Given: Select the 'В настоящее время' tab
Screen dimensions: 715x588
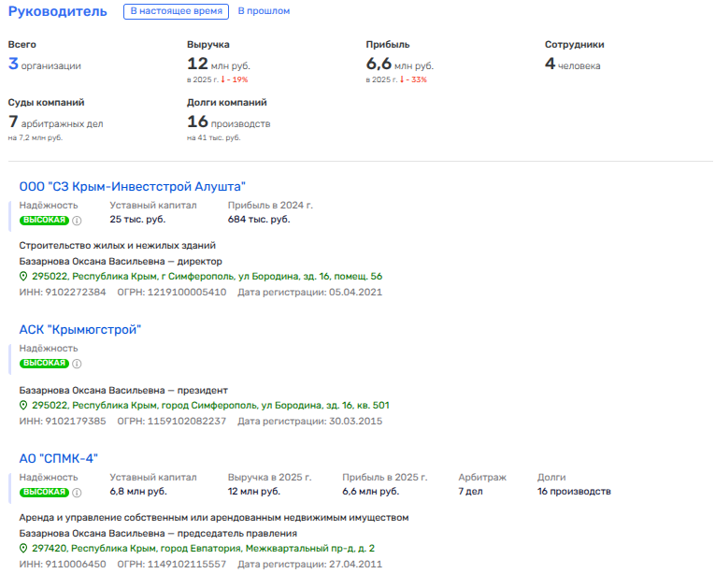Looking at the screenshot, I should [177, 11].
